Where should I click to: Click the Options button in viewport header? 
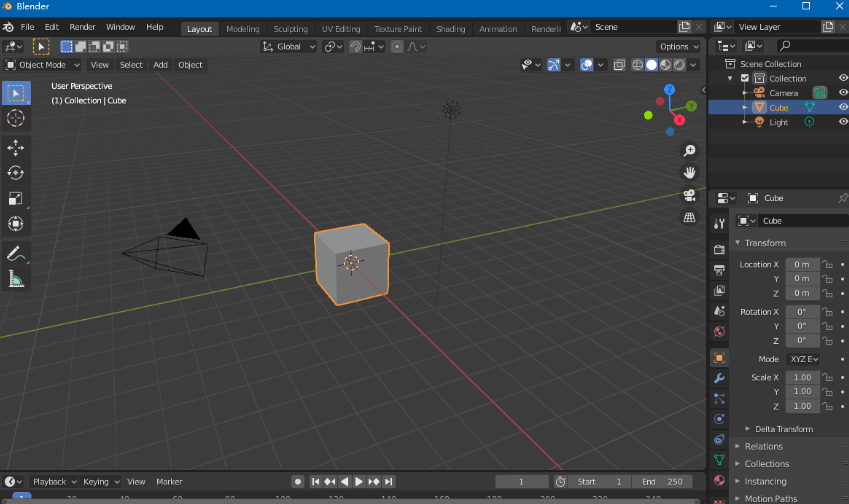click(679, 47)
